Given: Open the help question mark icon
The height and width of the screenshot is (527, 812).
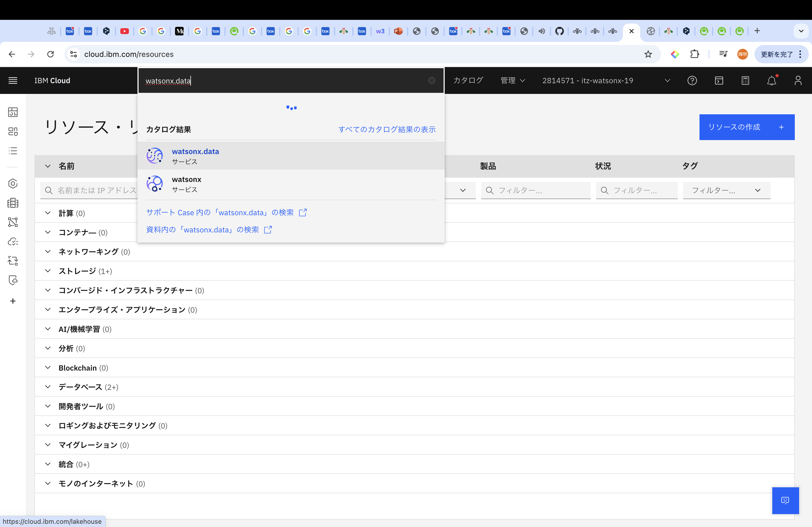Looking at the screenshot, I should 692,80.
